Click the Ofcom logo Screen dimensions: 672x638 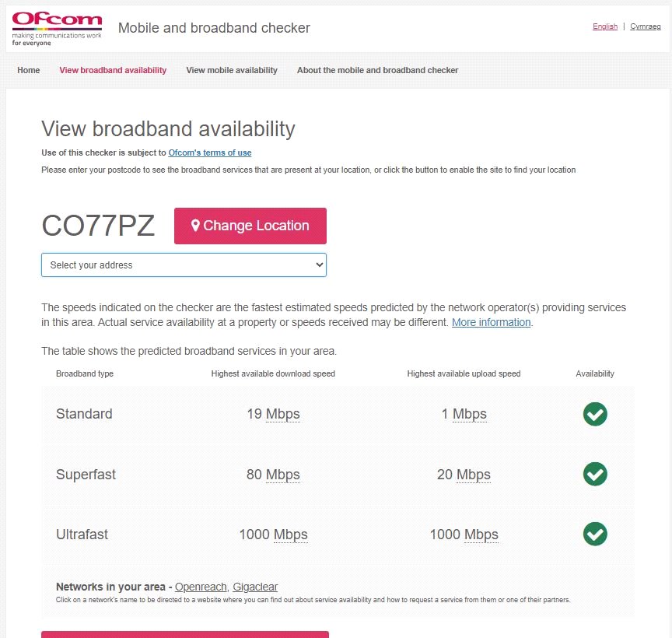click(x=57, y=29)
